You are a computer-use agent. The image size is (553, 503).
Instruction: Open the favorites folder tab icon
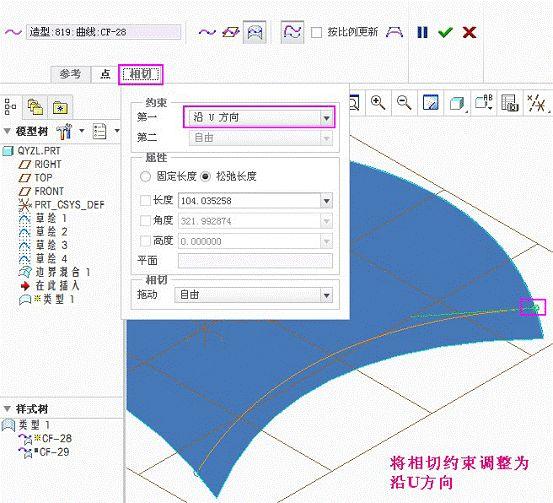tap(60, 108)
